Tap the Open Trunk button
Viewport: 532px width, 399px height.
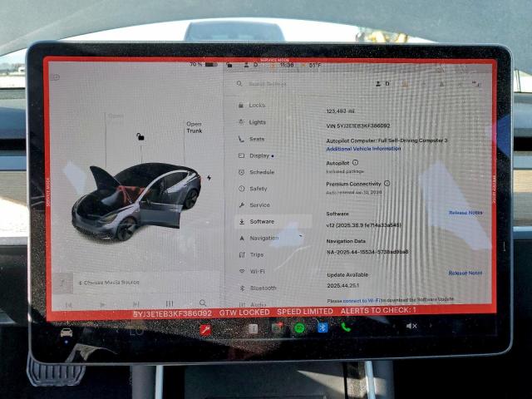[195, 127]
